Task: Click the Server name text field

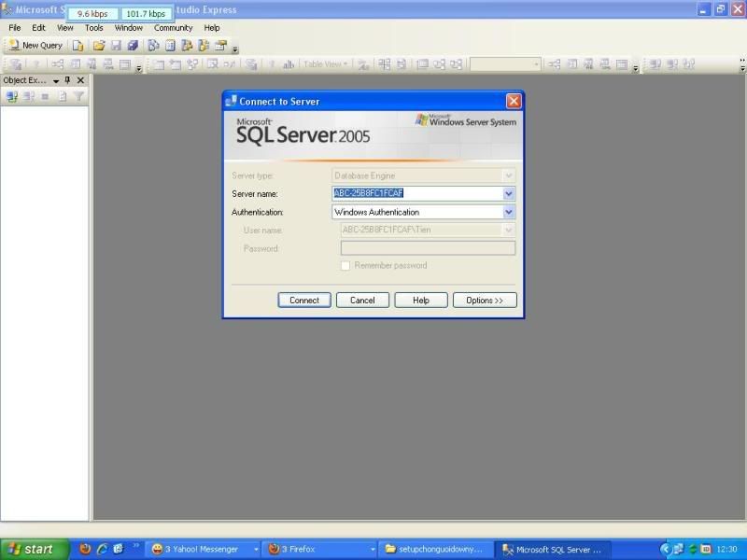Action: tap(417, 193)
